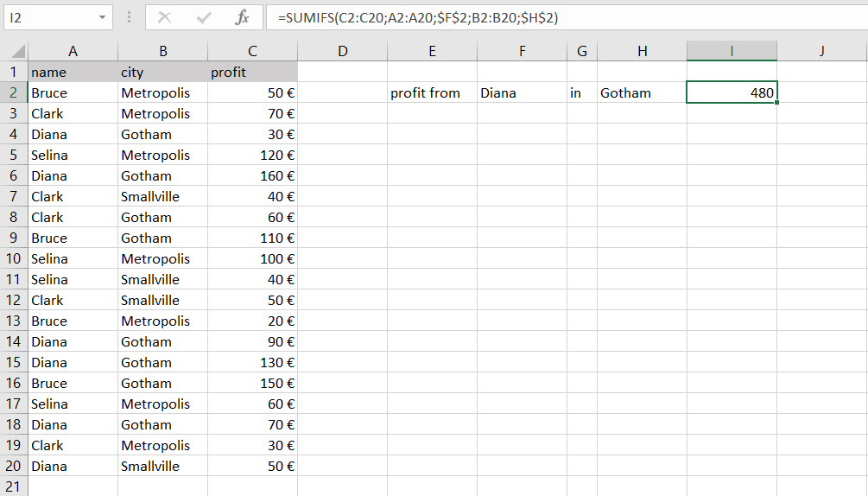
Task: Click cell H2 containing Gotham
Action: 642,92
